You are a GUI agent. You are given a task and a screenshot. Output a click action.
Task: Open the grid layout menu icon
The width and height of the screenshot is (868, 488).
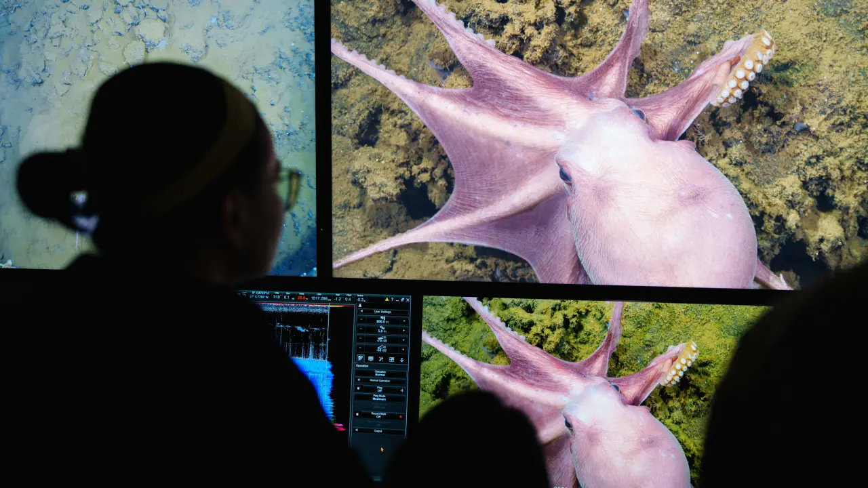(391, 359)
